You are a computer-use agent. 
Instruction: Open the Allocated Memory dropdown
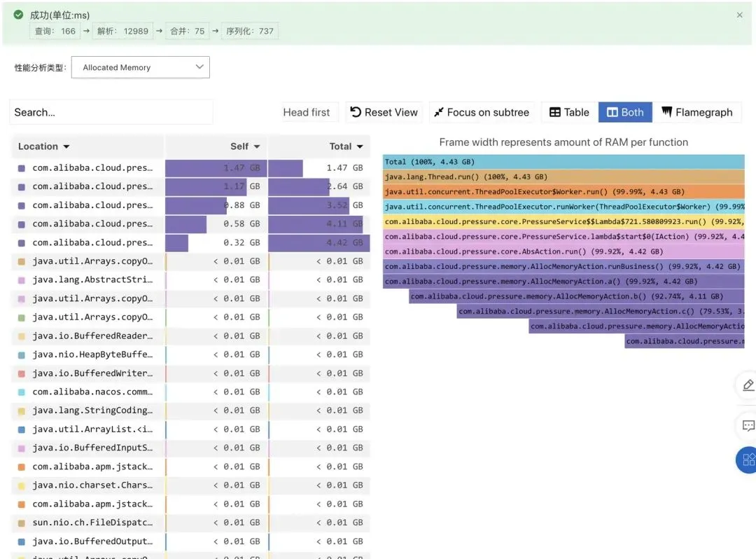click(140, 67)
